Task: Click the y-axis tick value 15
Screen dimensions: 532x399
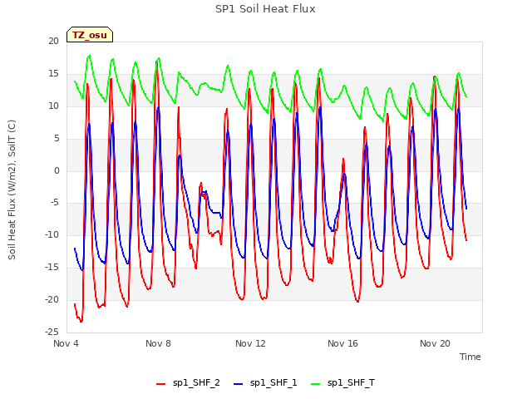Action: (x=53, y=74)
